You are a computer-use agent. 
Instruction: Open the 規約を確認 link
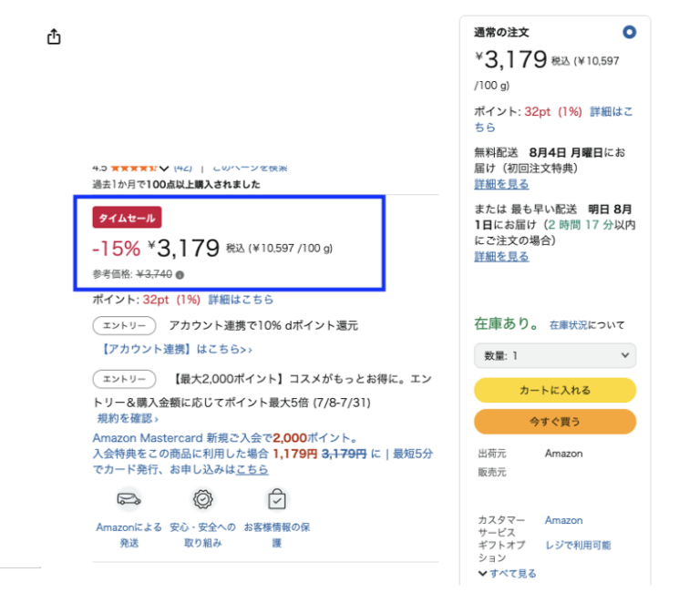(x=128, y=418)
